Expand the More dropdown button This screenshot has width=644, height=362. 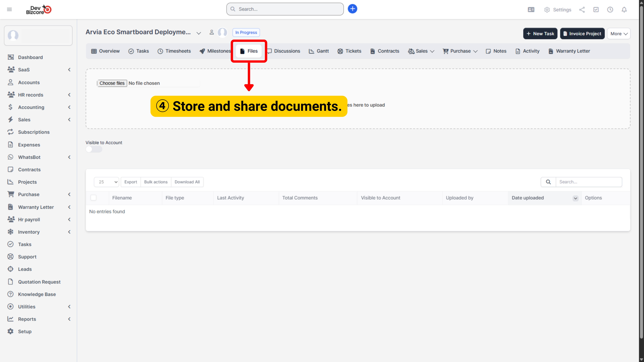tap(619, 33)
